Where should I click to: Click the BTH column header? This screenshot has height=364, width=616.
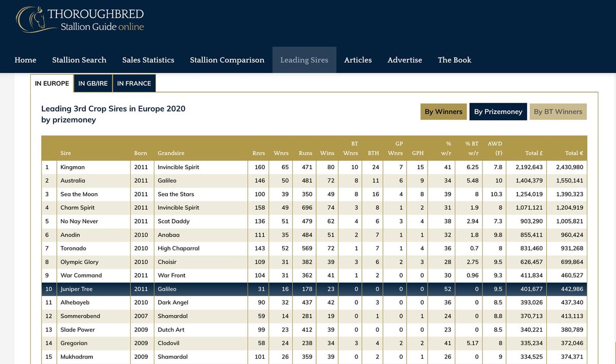[x=373, y=153]
